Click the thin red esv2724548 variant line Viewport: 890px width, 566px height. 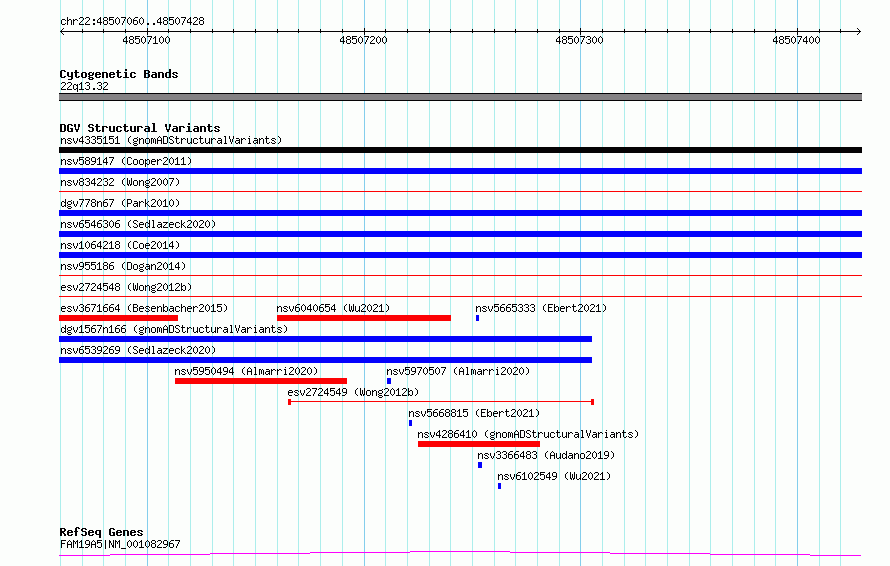[460, 297]
